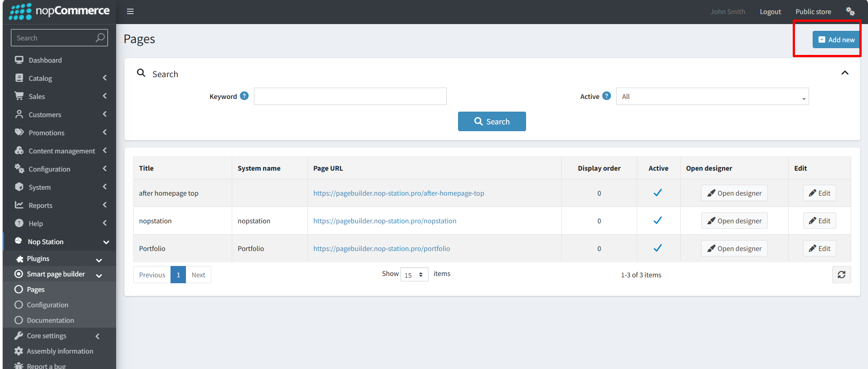Collapse the Search panel chevron
The height and width of the screenshot is (369, 868).
tap(845, 73)
